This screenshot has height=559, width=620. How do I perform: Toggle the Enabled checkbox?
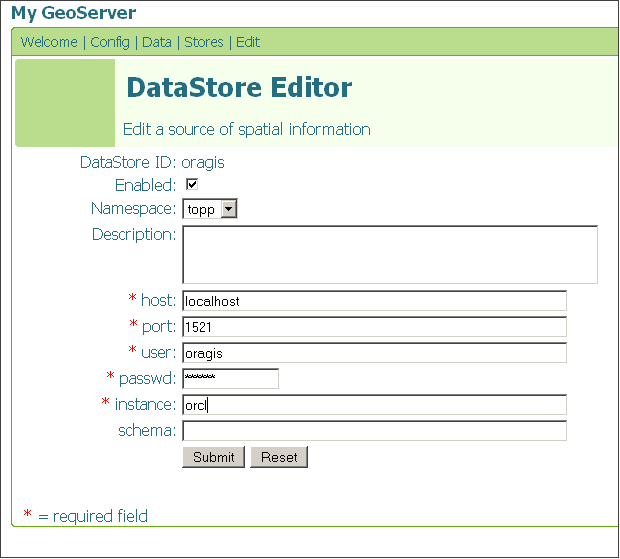tap(192, 185)
